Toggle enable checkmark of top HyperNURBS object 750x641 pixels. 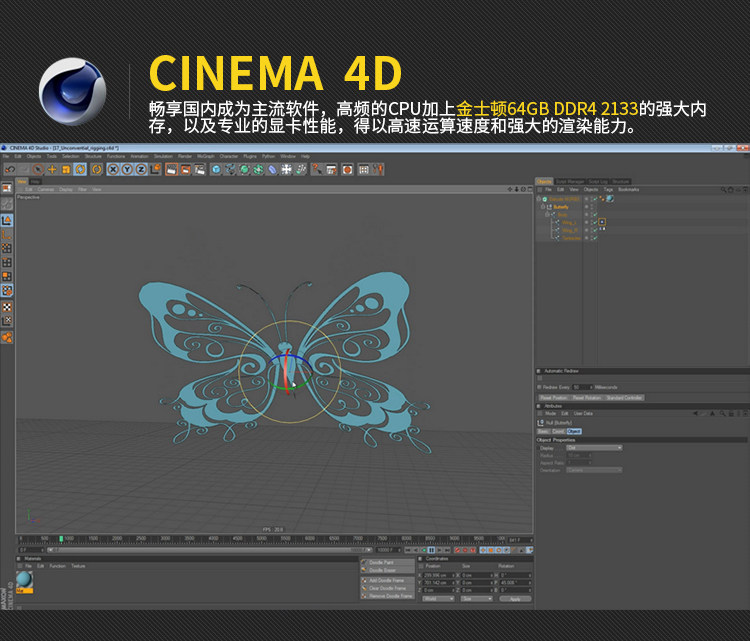[595, 199]
